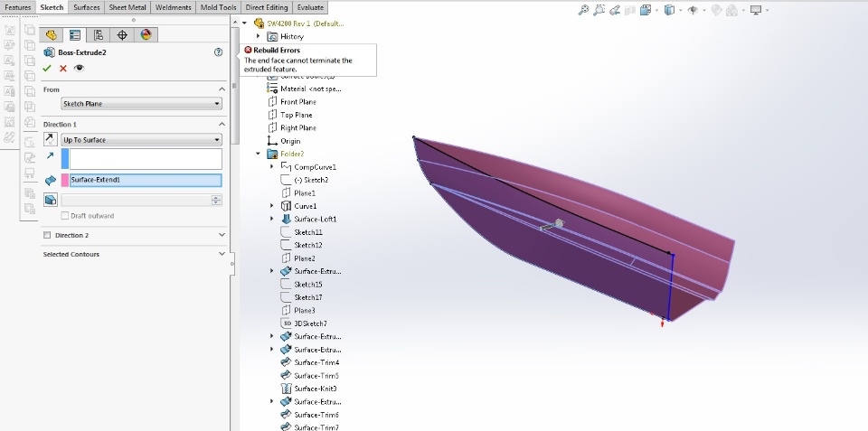Open DimXpertManager crosshair tab icon
868x431 pixels.
tap(122, 35)
